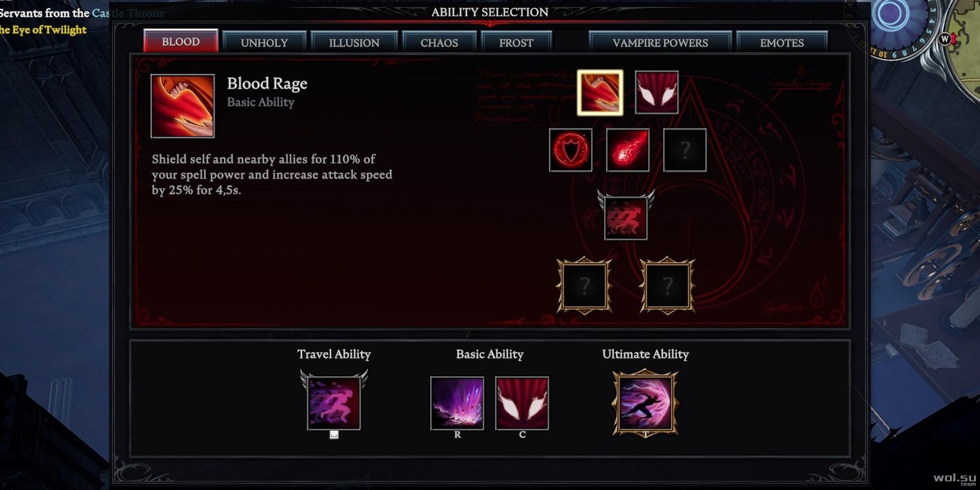Go to the Emotes tab
Viewport: 980px width, 490px height.
[782, 43]
